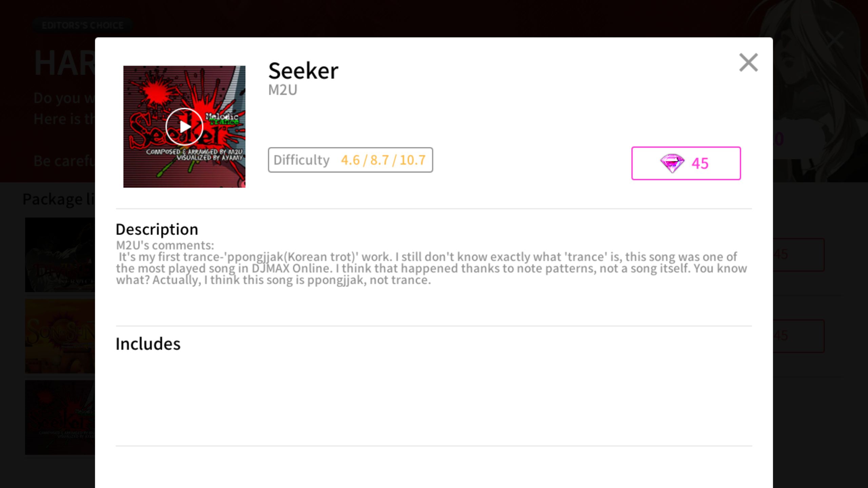This screenshot has height=488, width=868.
Task: Click the dimmed Editor's Choice badge
Action: click(82, 25)
